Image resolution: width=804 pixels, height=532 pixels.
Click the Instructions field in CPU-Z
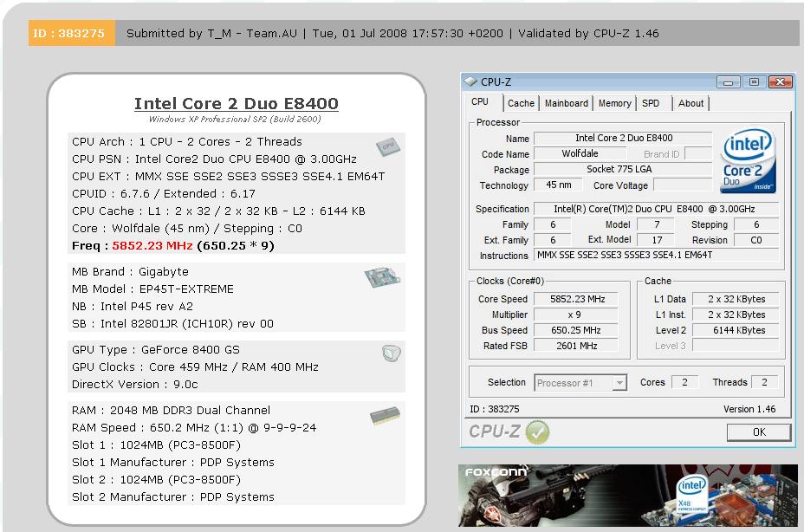click(657, 255)
